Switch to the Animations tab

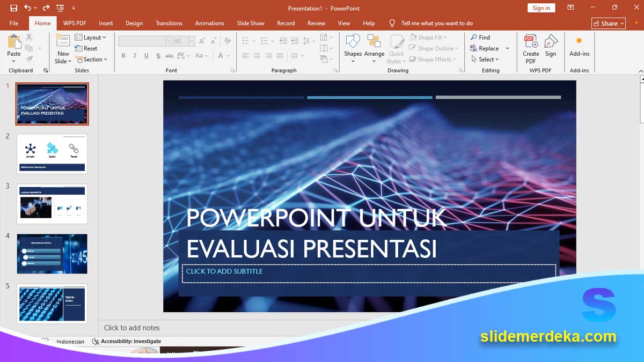[x=210, y=23]
